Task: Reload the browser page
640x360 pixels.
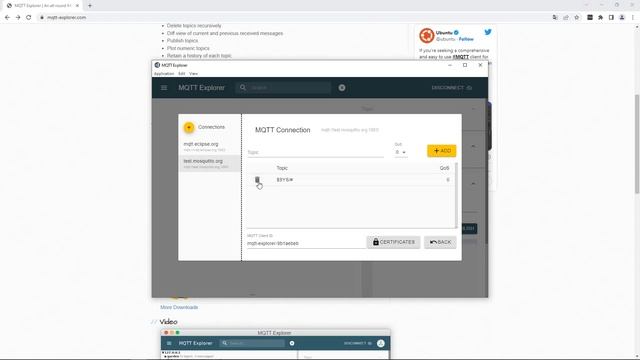Action: [x=29, y=18]
